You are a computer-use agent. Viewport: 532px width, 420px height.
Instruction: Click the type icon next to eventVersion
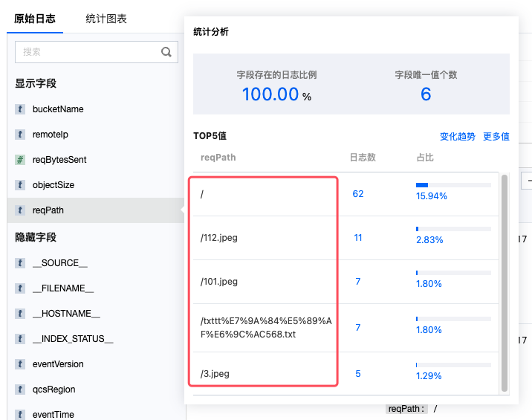[x=21, y=364]
